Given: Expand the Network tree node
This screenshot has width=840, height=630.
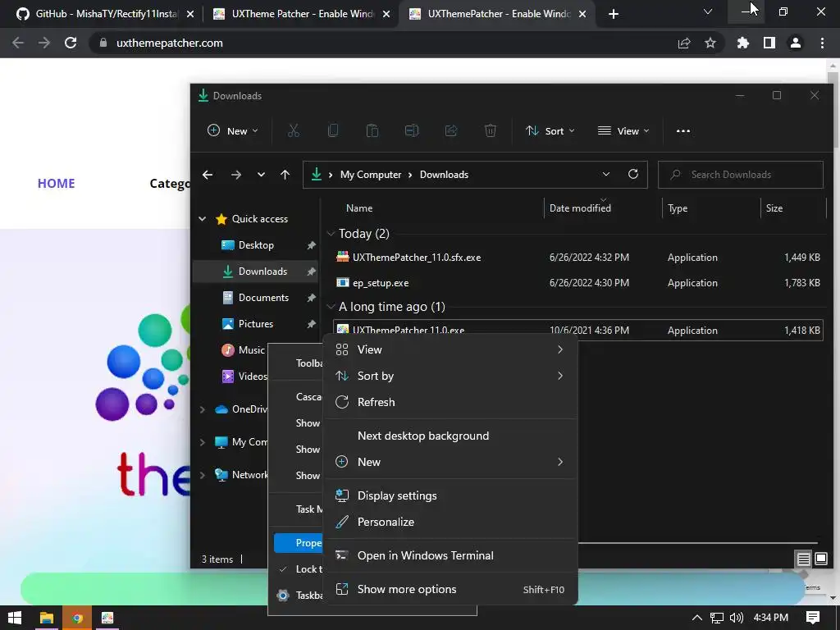Looking at the screenshot, I should point(203,475).
